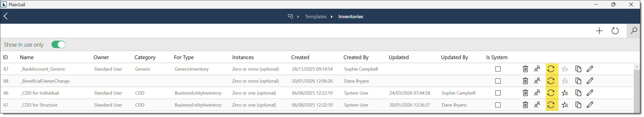Copy the _BankAccount_Generic inventory

pos(578,69)
